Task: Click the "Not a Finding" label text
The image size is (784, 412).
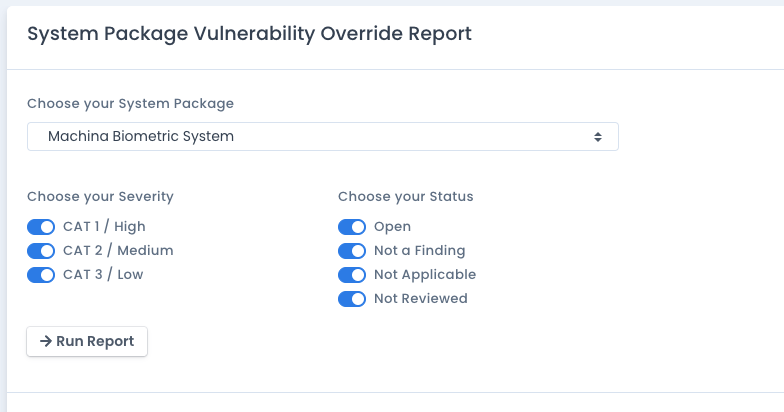Action: [x=419, y=251]
